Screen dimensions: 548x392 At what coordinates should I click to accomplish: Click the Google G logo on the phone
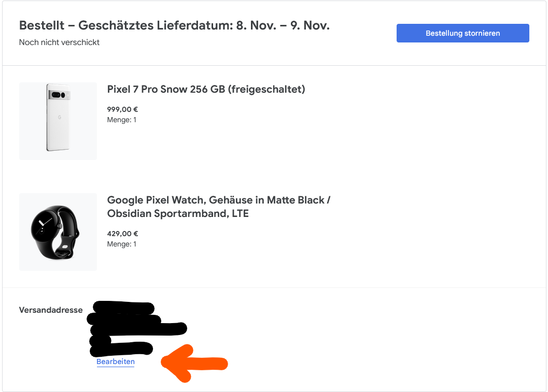click(59, 118)
